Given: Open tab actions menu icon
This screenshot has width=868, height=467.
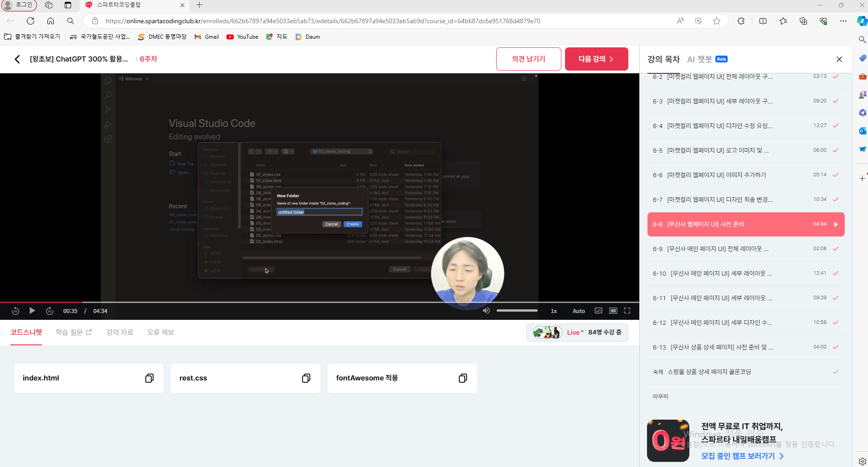Looking at the screenshot, I should pos(68,5).
